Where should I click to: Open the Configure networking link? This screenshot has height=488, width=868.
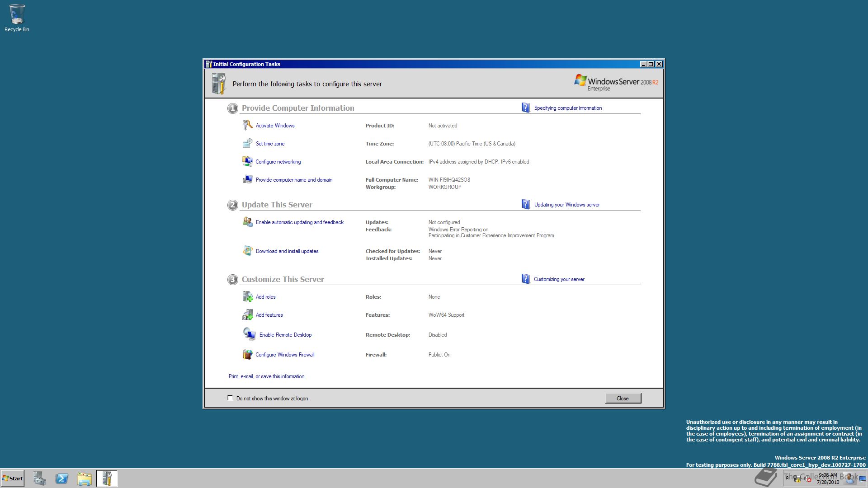(278, 162)
